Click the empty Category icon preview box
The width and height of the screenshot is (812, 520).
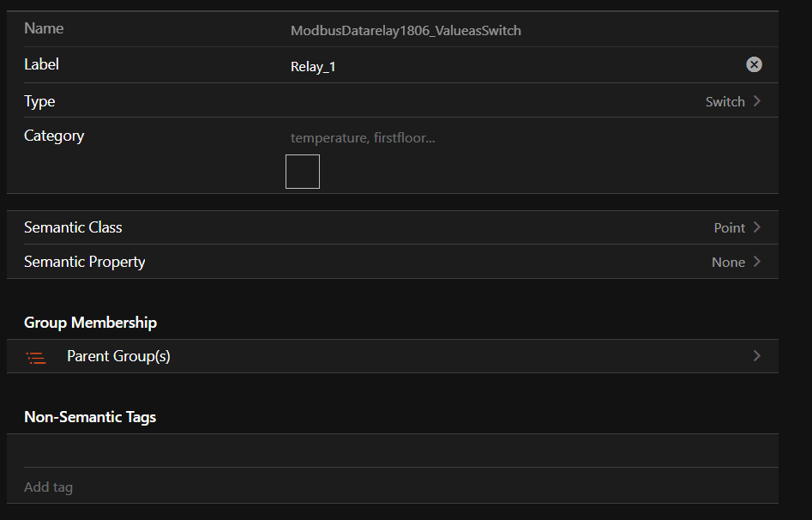click(302, 172)
